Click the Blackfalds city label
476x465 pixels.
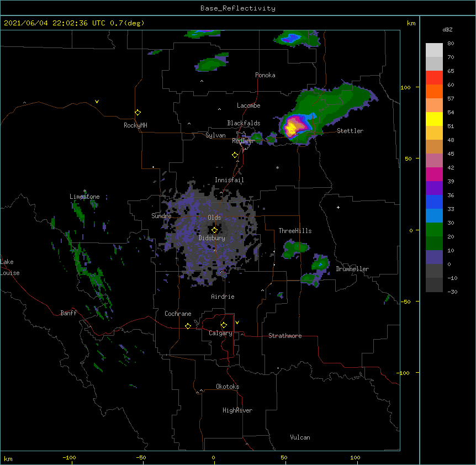click(244, 123)
